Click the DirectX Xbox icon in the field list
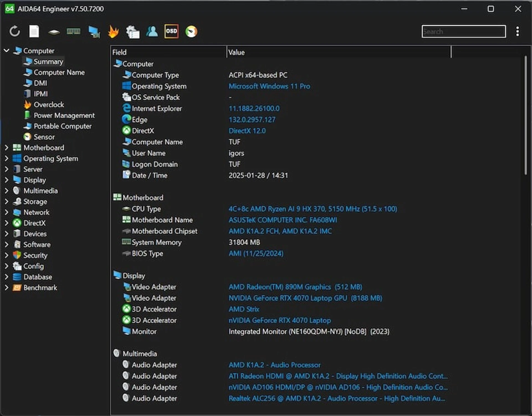This screenshot has width=532, height=416. 126,130
